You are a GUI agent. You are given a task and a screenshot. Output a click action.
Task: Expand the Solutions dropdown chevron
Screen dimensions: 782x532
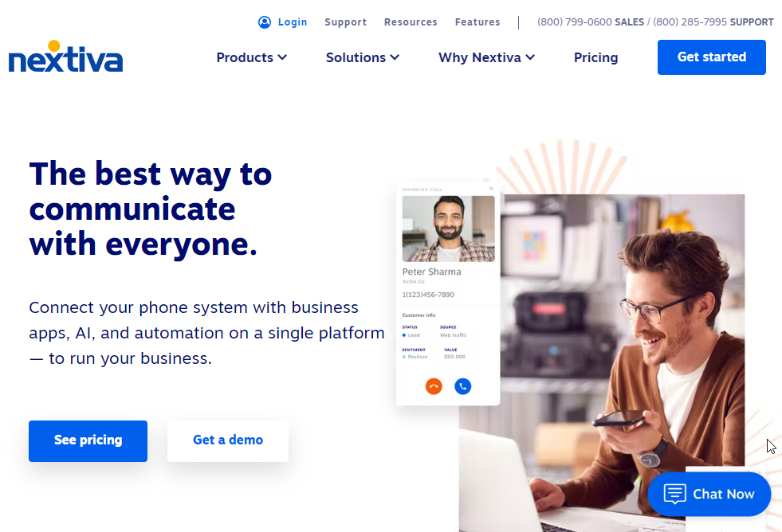point(395,57)
